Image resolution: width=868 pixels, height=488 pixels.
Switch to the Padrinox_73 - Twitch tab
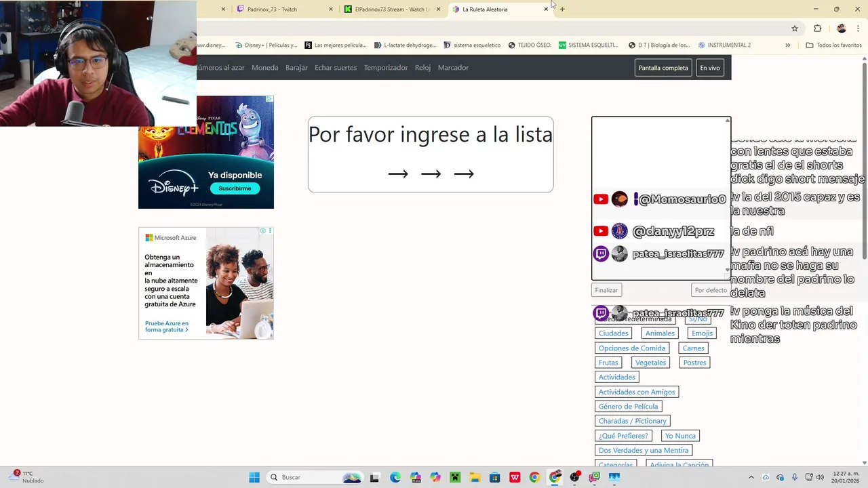click(283, 9)
